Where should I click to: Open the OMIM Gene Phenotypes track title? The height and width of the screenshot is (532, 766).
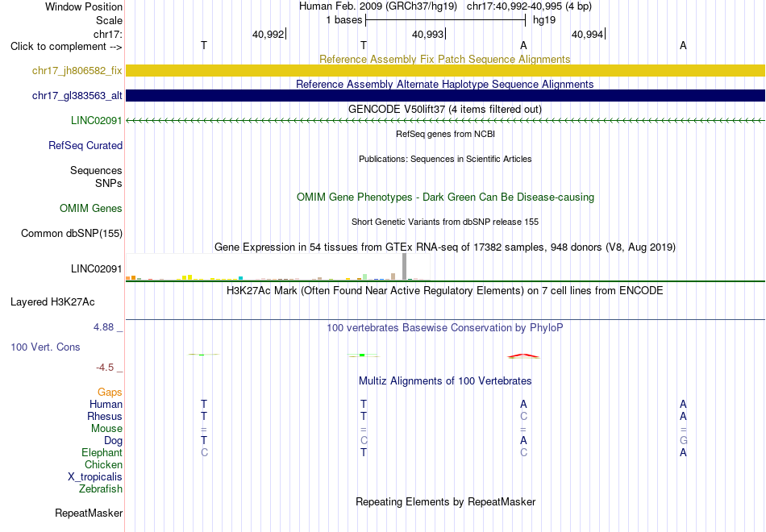[445, 197]
